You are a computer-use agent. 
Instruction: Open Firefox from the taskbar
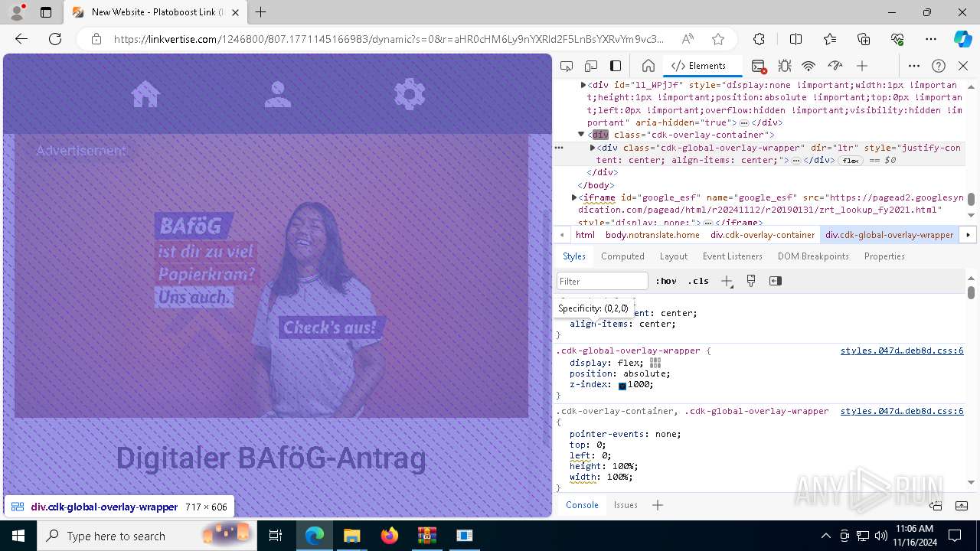[390, 536]
